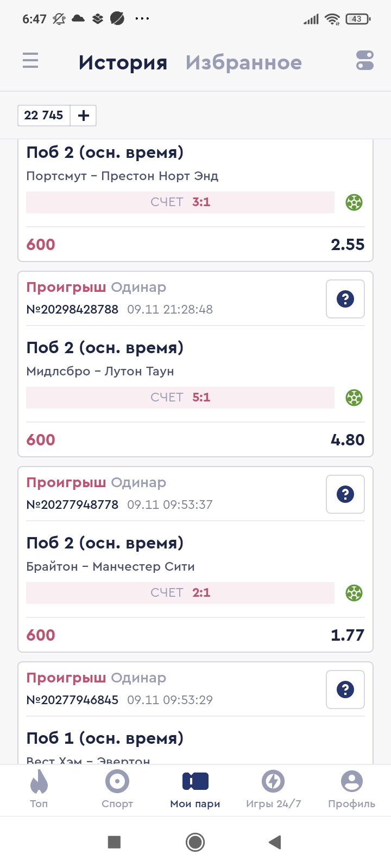This screenshot has width=391, height=868.
Task: Open the Мидлсбро – Лутон Таун match
Action: [x=100, y=372]
